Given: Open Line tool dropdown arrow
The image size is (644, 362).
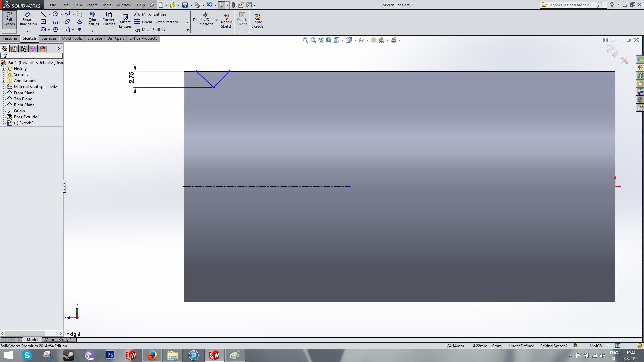Looking at the screenshot, I should click(x=49, y=14).
